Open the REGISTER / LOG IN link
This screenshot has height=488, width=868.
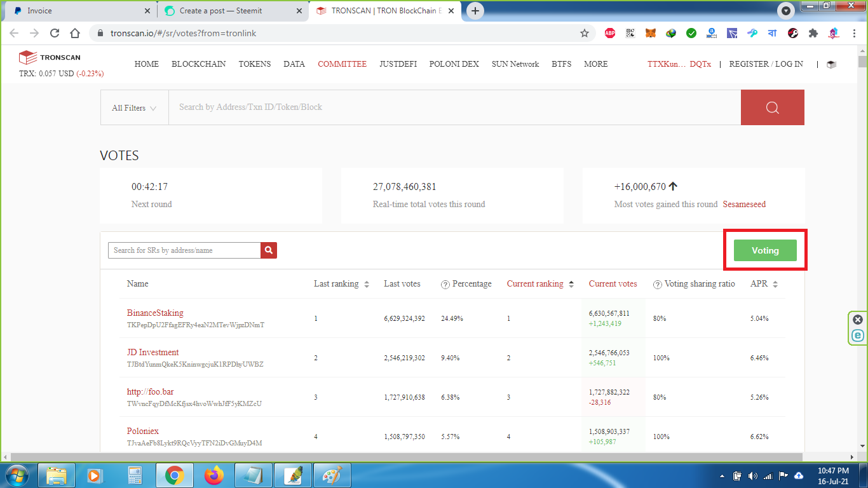(766, 64)
